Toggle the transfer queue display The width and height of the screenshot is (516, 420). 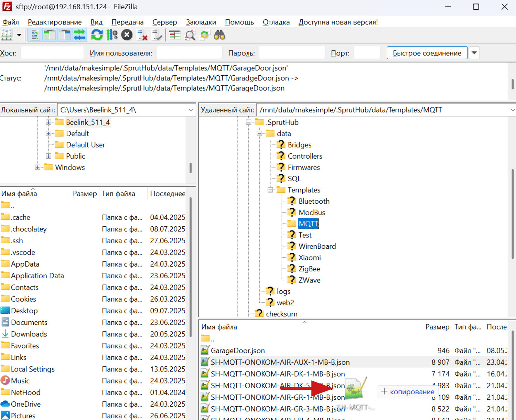(79, 35)
